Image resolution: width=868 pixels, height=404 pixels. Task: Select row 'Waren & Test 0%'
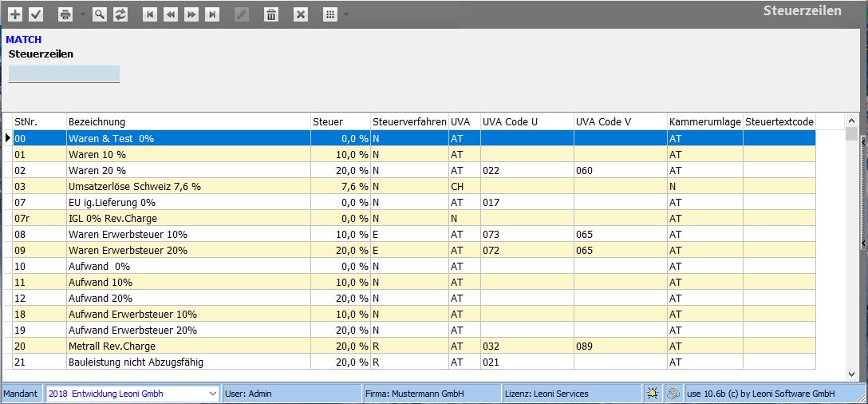414,139
